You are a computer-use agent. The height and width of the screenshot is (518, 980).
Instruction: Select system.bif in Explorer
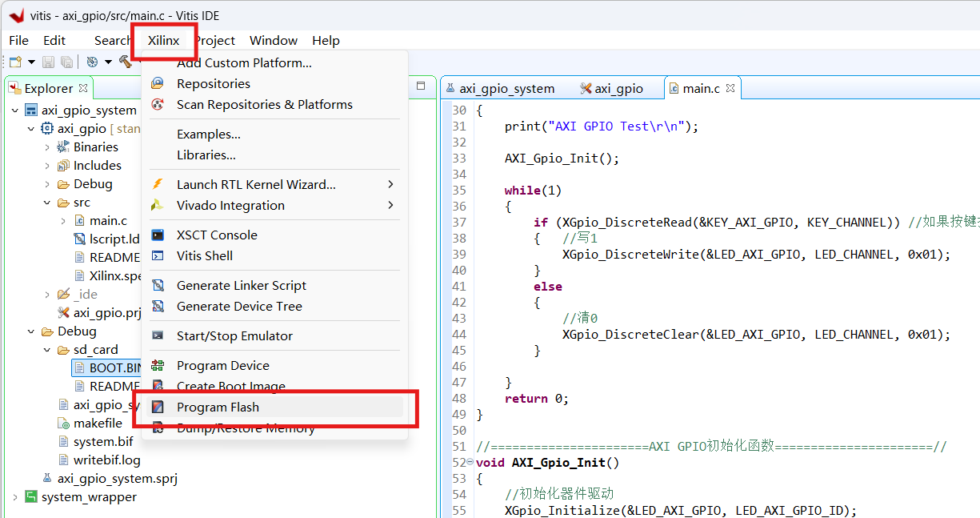tap(103, 441)
